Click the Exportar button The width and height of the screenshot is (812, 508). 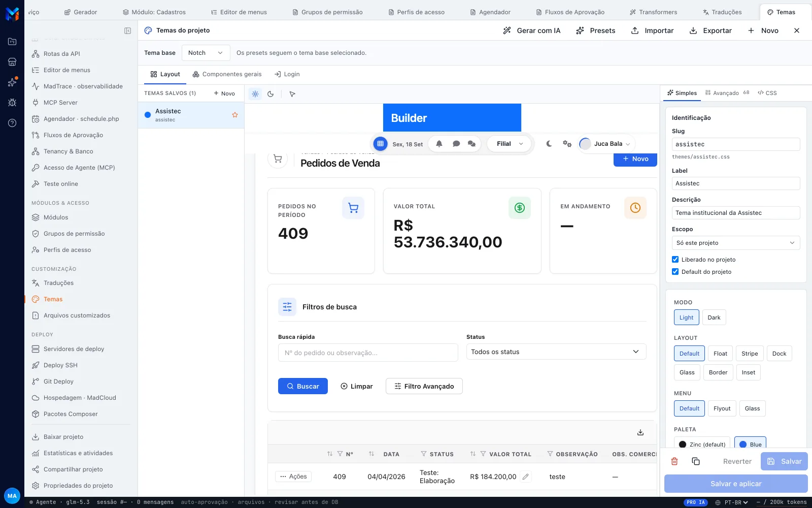pyautogui.click(x=710, y=30)
